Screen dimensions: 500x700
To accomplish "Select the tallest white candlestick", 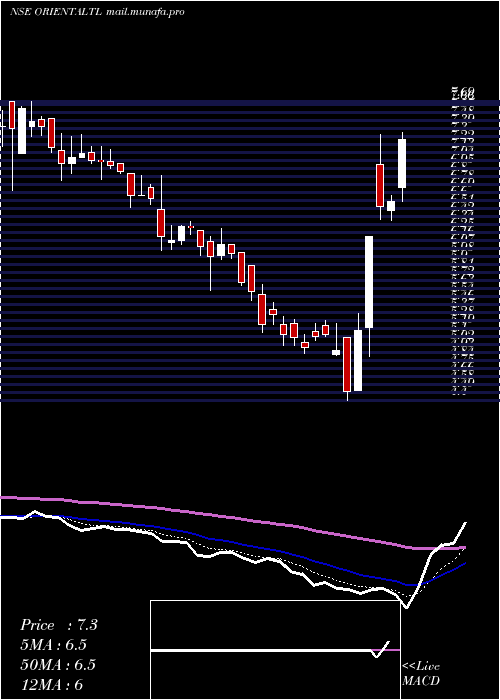I will click(x=369, y=282).
